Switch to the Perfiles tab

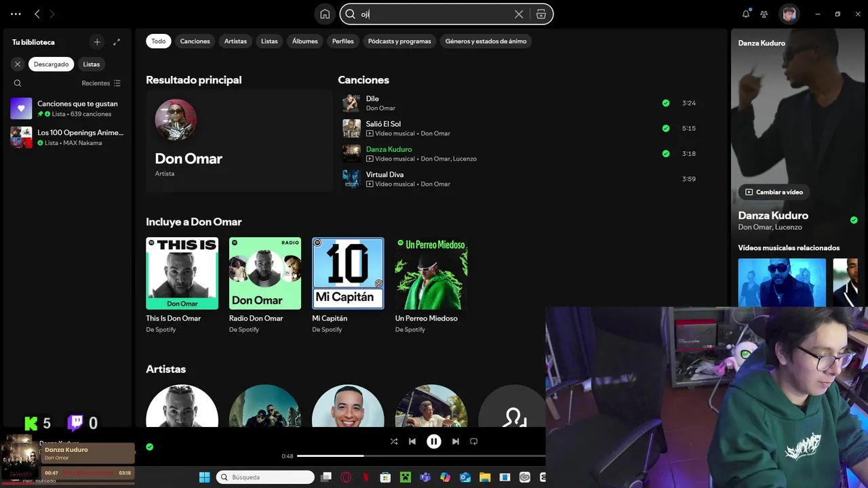(x=343, y=41)
